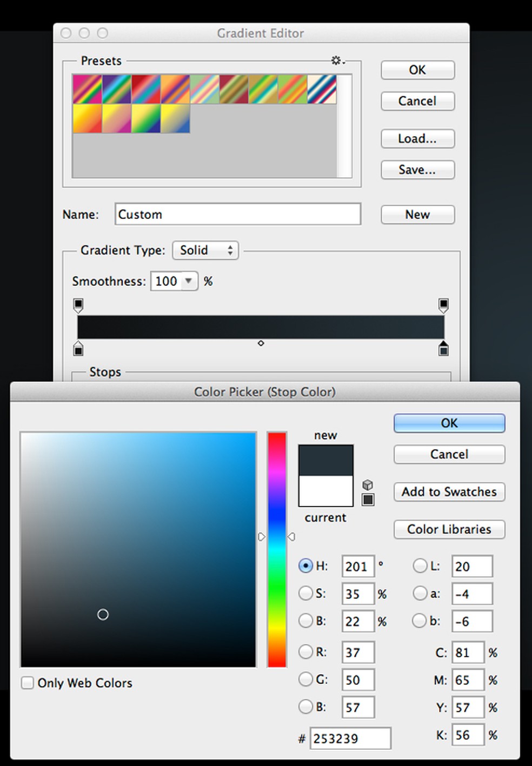532x766 pixels.
Task: Click the gradient preview bar
Action: click(261, 328)
